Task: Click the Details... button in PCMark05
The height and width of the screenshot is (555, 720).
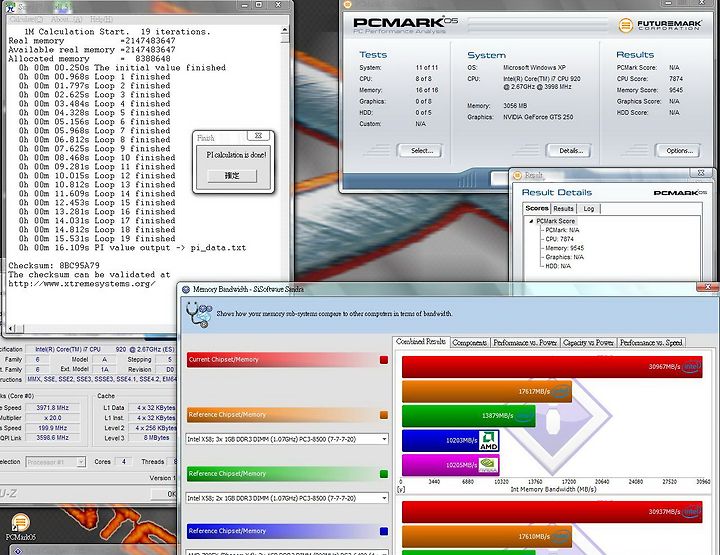Action: (568, 151)
